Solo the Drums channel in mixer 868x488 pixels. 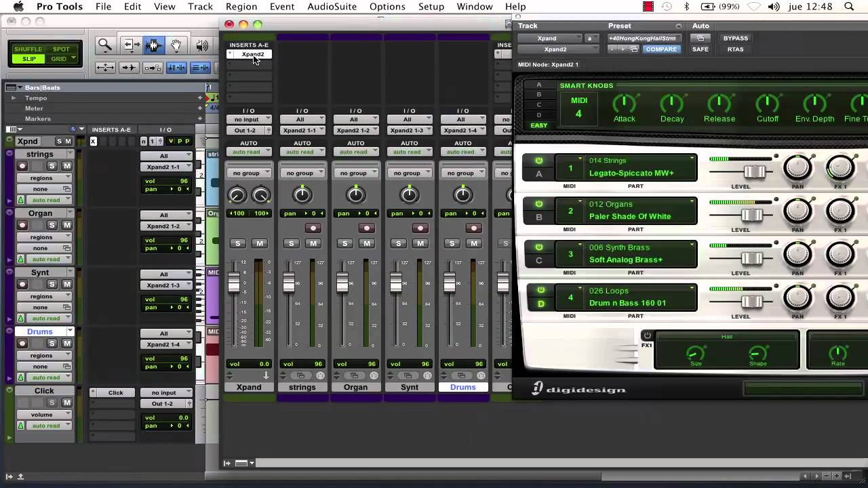coord(452,243)
